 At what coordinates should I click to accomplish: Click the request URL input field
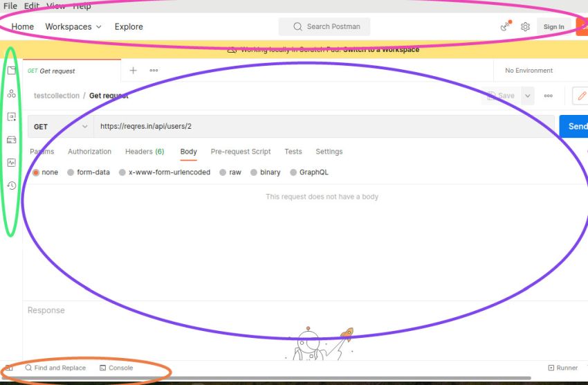[324, 127]
